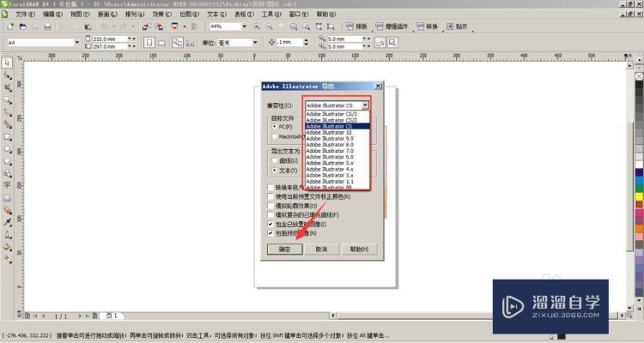Select the 页 1 page tab
This screenshot has width=644, height=343.
point(112,316)
